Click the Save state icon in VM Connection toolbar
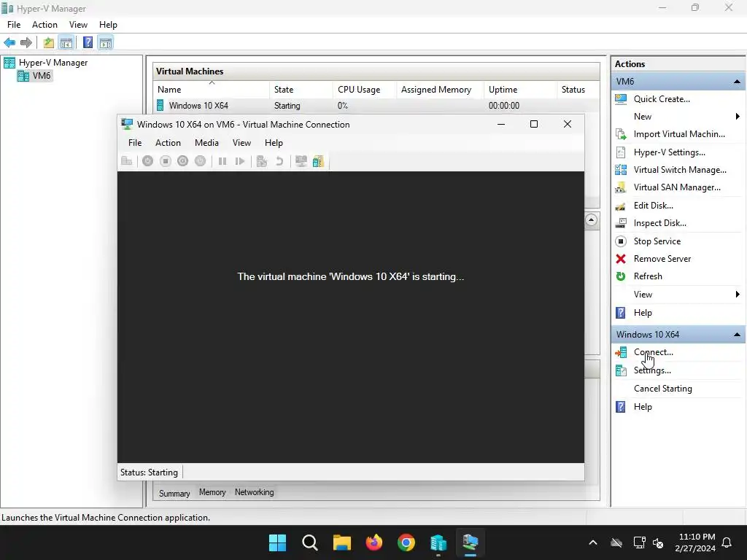The height and width of the screenshot is (560, 747). pyautogui.click(x=200, y=161)
